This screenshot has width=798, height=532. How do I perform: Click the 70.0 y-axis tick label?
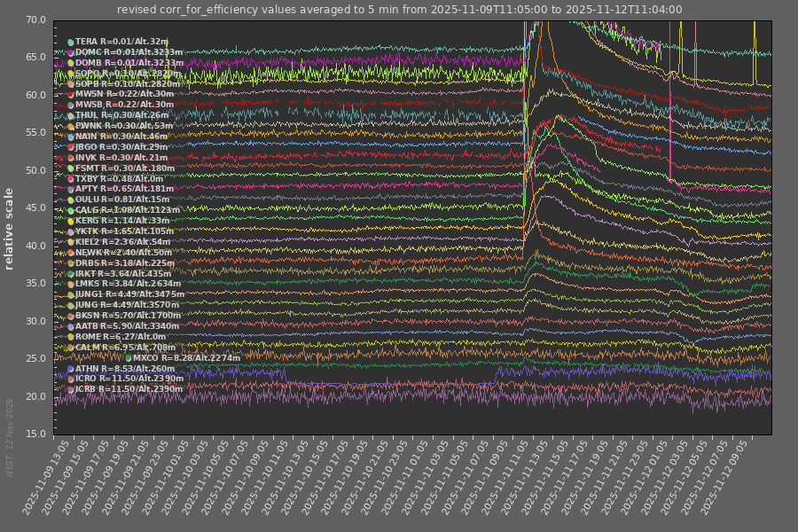click(36, 20)
